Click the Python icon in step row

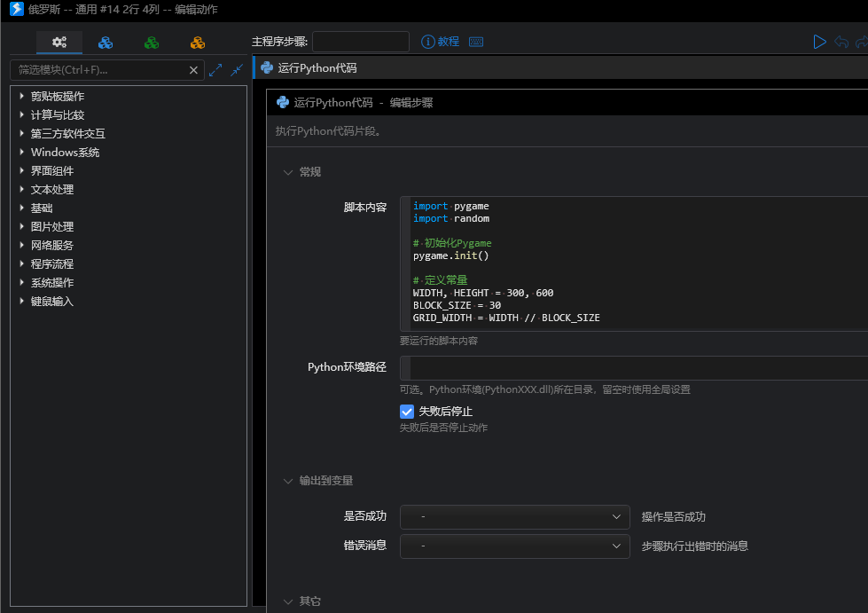pos(267,67)
